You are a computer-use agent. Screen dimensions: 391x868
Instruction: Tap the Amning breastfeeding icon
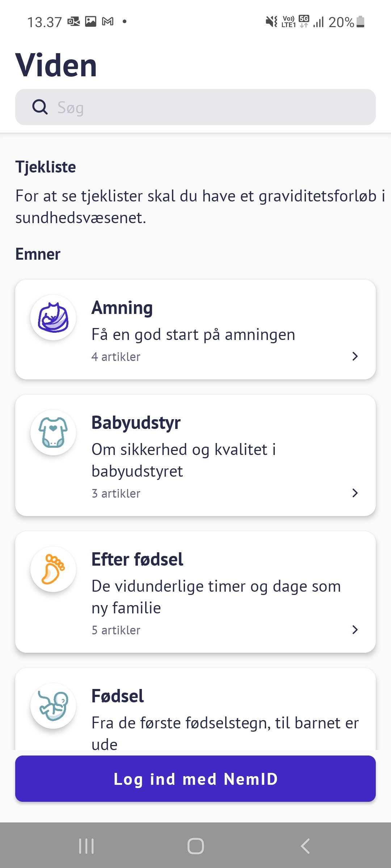53,318
